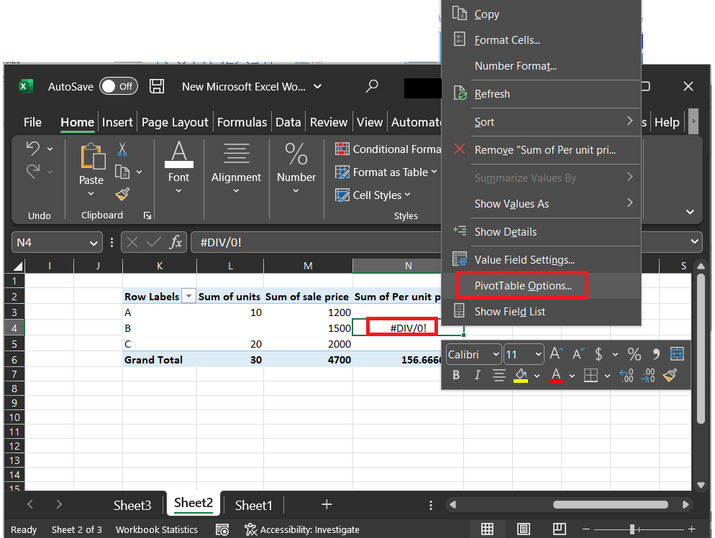Expand the Calibri font name dropdown
715x538 pixels.
[493, 354]
